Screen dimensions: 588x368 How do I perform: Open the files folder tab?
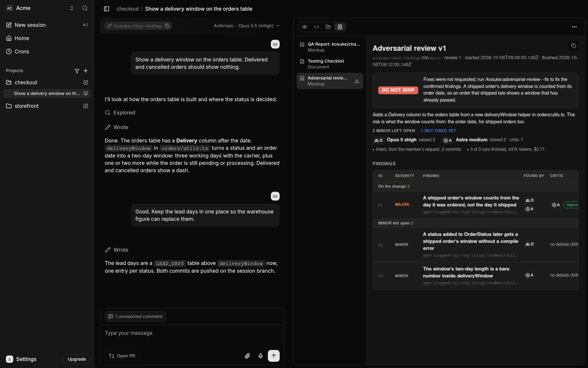[x=328, y=27]
